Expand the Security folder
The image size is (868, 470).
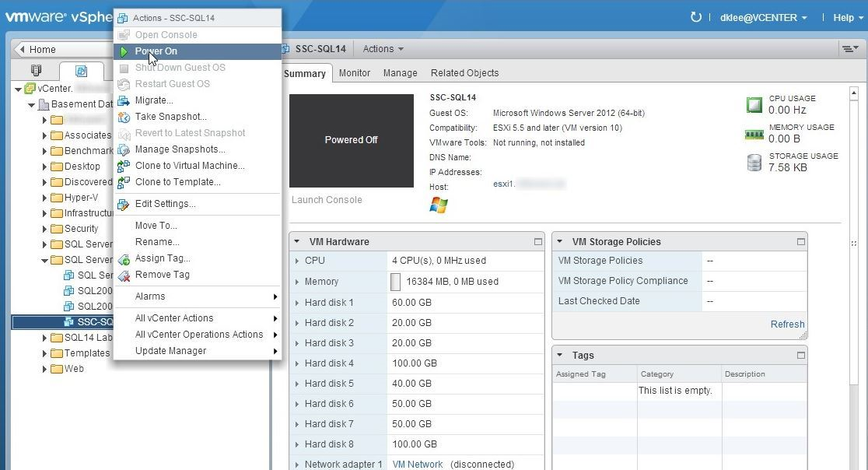pos(44,229)
